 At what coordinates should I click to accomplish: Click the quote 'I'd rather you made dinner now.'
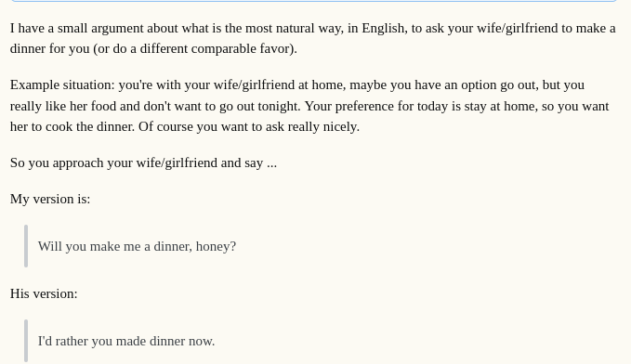[126, 341]
